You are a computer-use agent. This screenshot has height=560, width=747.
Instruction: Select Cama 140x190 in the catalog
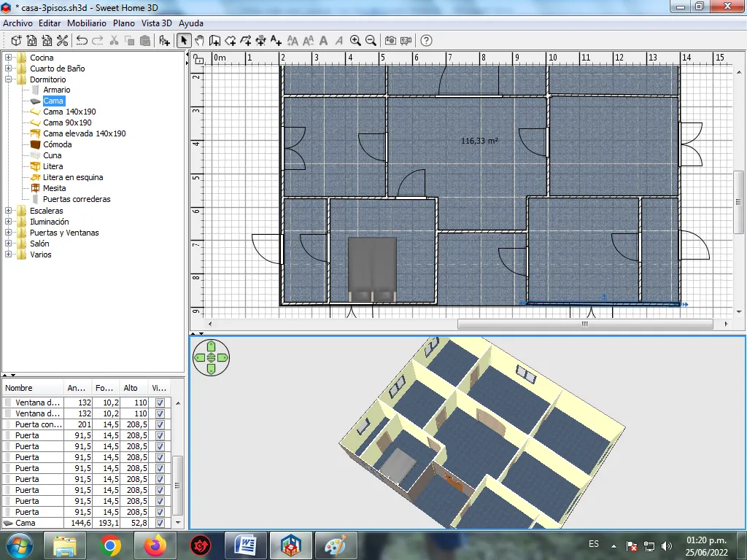(69, 112)
